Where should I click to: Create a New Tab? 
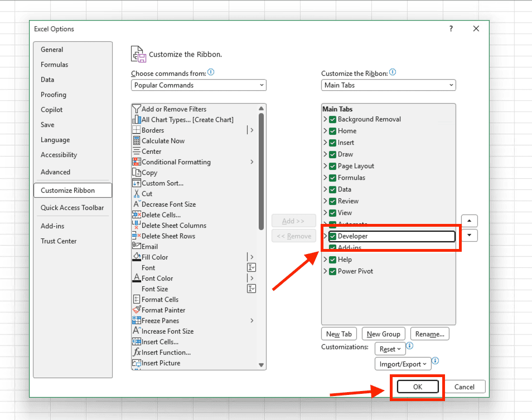(x=339, y=334)
